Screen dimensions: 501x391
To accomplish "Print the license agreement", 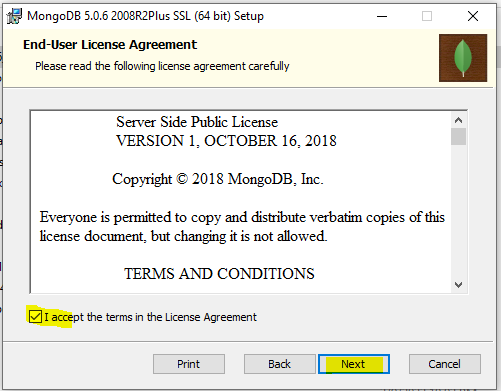I will click(x=189, y=364).
